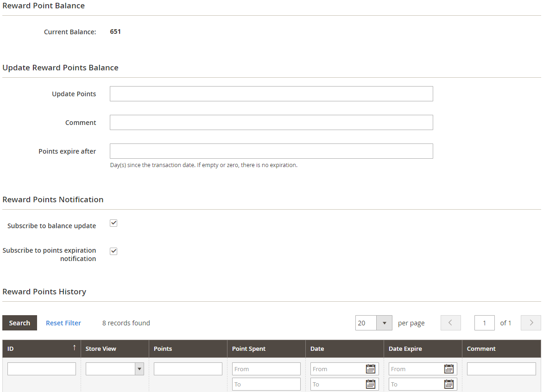The image size is (543, 392).
Task: Select the Points expire after field
Action: [x=271, y=151]
